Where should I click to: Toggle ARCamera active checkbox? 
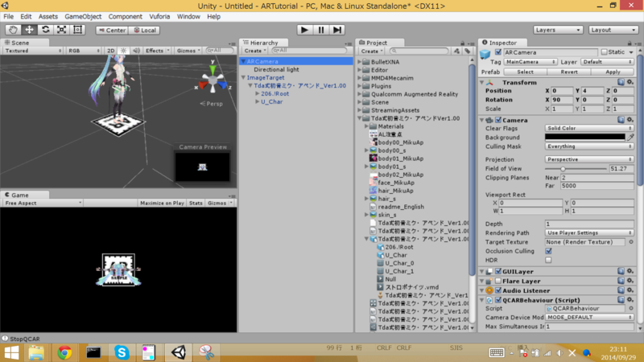[498, 52]
